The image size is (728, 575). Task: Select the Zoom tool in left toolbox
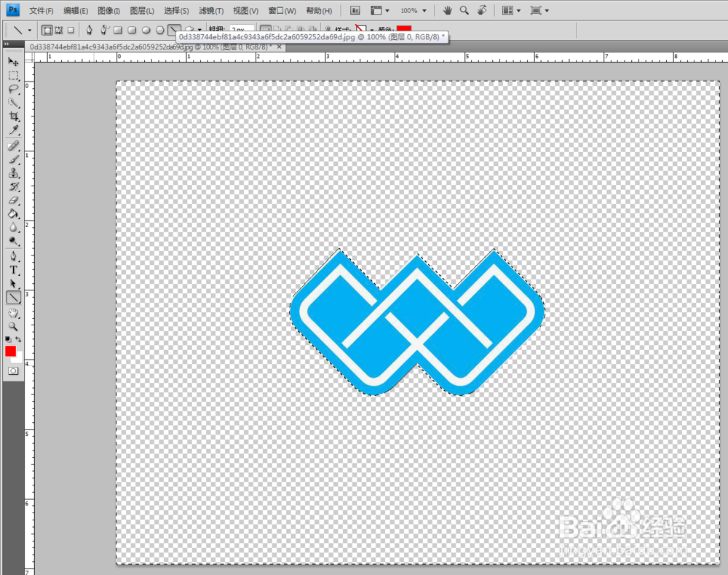coord(13,326)
